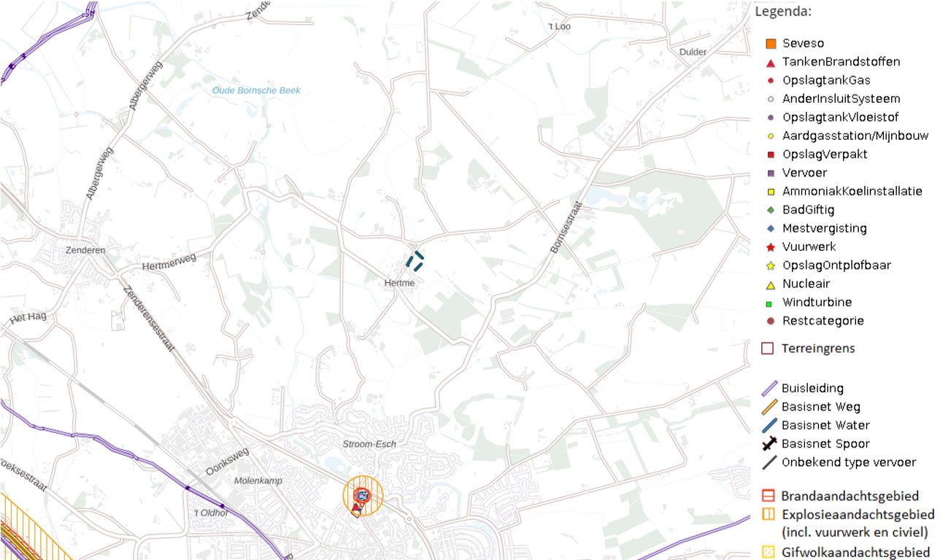
Task: Click the green Windturbine square icon
Action: click(771, 303)
